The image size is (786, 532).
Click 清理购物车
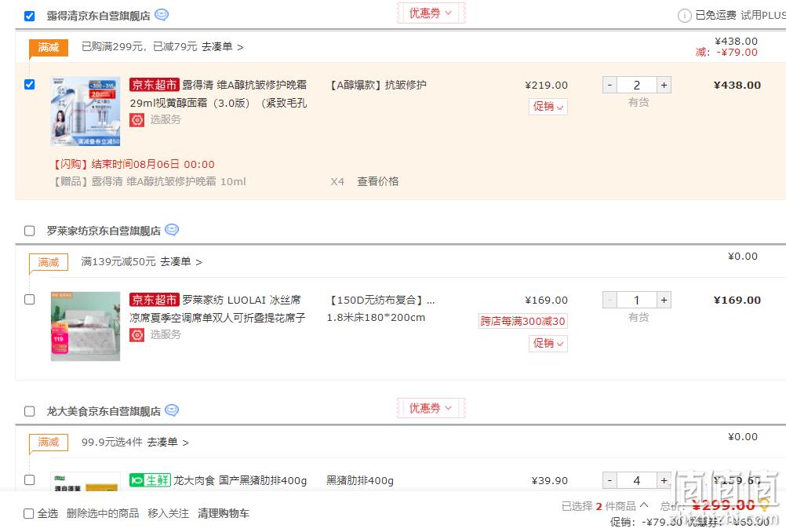223,513
